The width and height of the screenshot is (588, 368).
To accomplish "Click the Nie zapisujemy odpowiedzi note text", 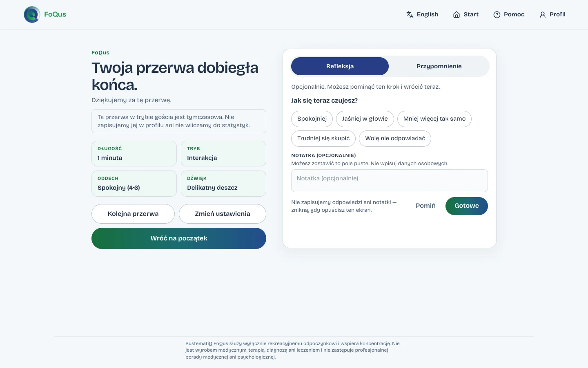I will tap(344, 206).
